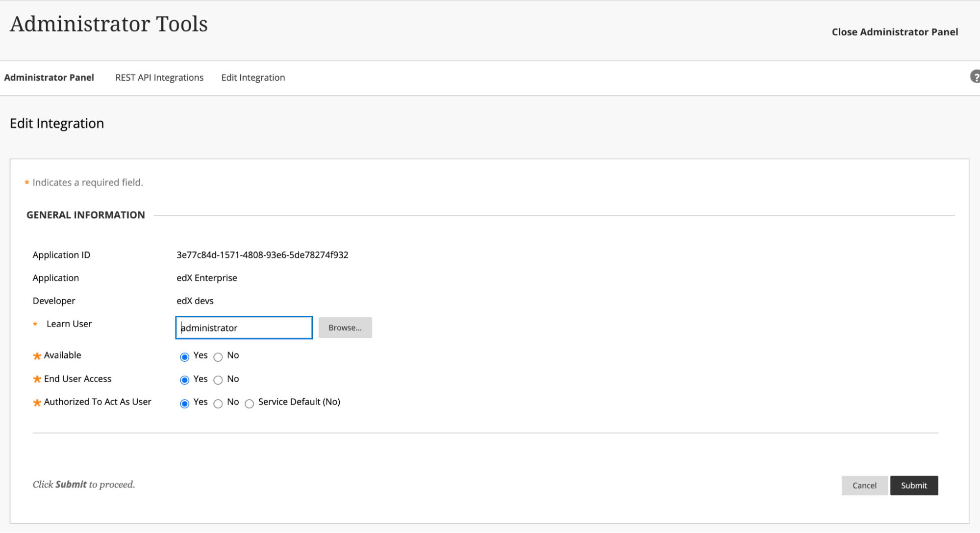Keep Available set to Yes
980x533 pixels.
(x=184, y=356)
